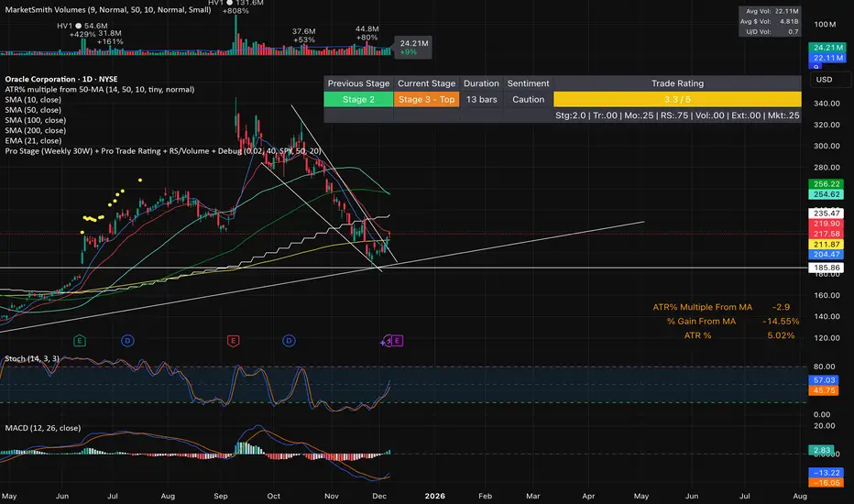Image resolution: width=854 pixels, height=504 pixels.
Task: Click the Feb label on time axis
Action: [x=485, y=496]
